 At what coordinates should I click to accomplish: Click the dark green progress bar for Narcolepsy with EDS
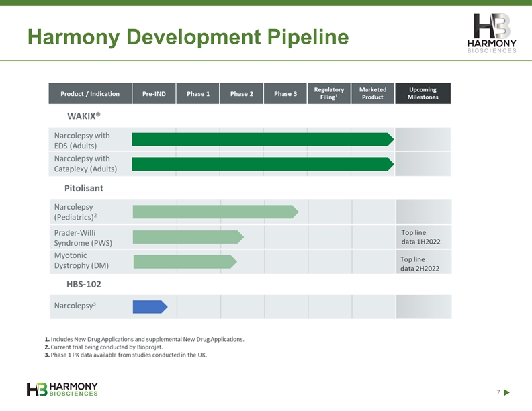(x=263, y=140)
